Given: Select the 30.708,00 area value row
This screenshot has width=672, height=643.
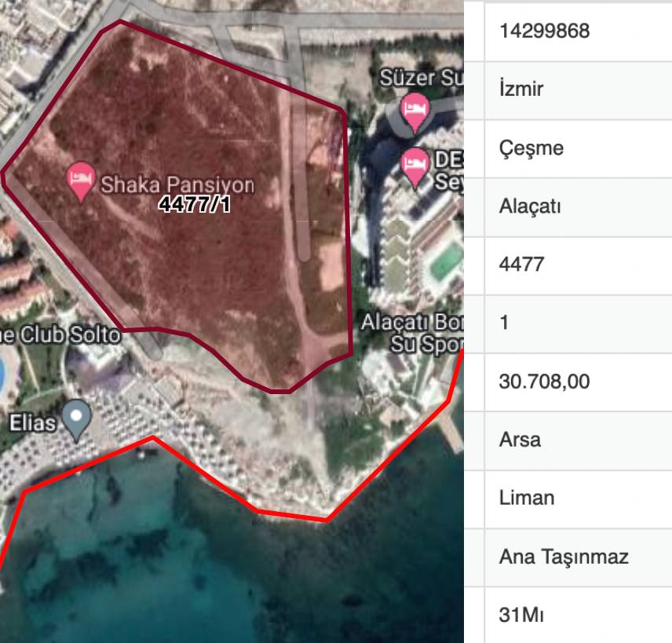Looking at the screenshot, I should tap(578, 382).
